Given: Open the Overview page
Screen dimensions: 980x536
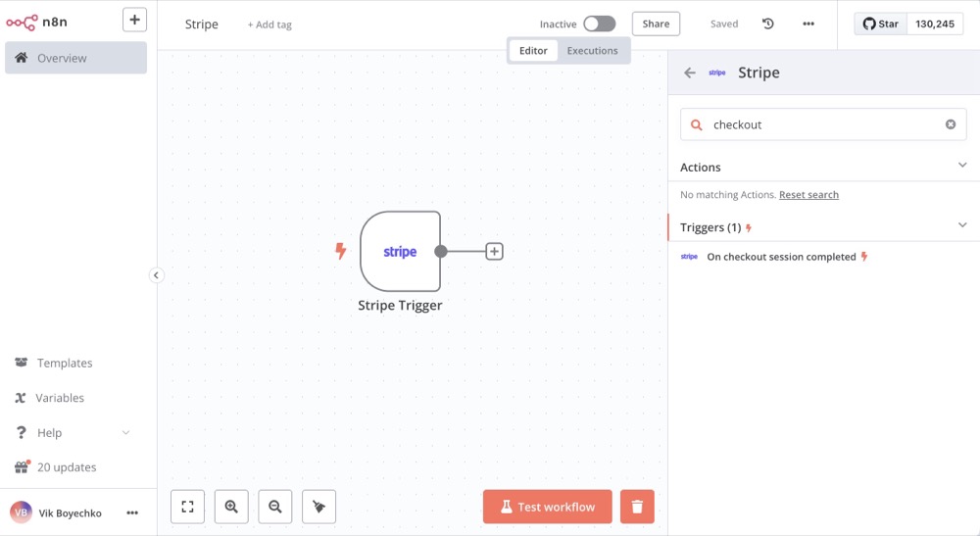Looking at the screenshot, I should click(75, 58).
